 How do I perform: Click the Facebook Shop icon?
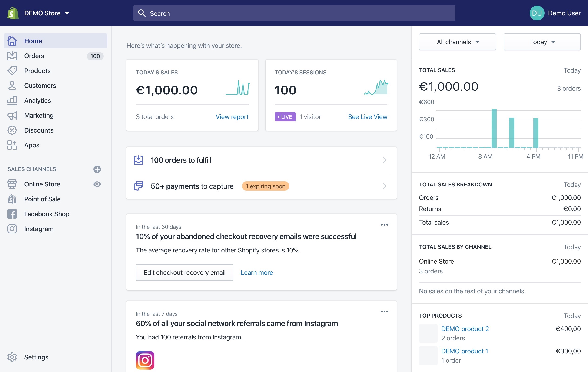[12, 214]
